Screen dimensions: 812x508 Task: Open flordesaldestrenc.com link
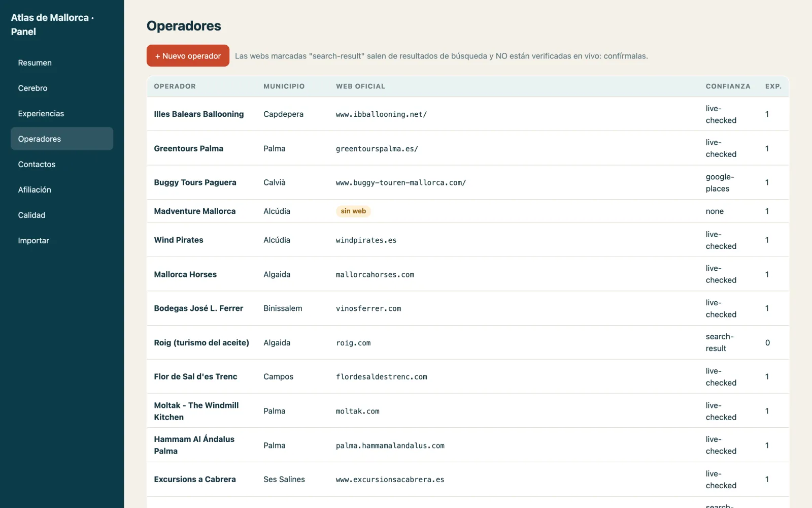[x=382, y=377]
